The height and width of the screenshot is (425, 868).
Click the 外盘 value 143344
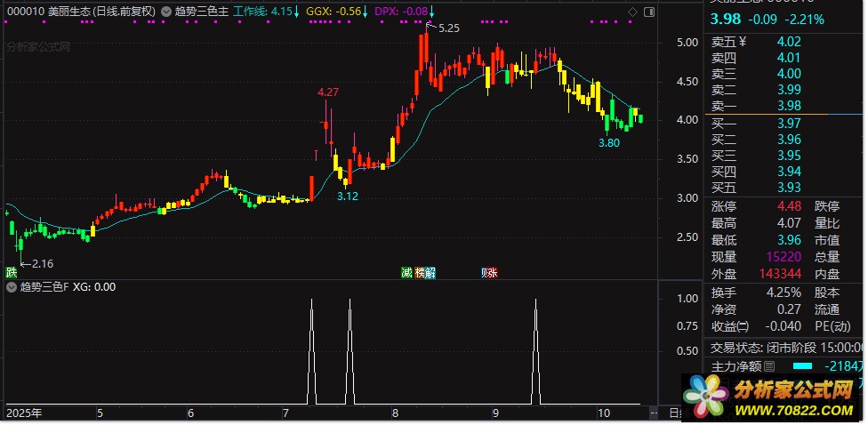click(x=780, y=274)
